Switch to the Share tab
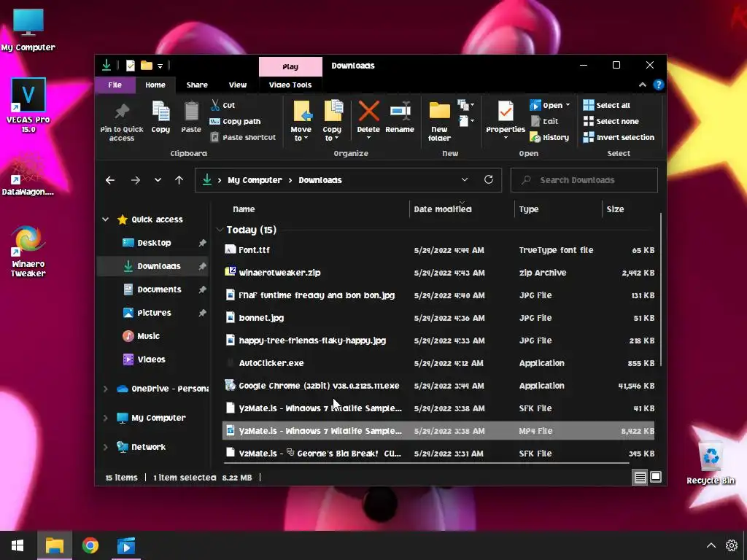The image size is (747, 560). tap(197, 85)
